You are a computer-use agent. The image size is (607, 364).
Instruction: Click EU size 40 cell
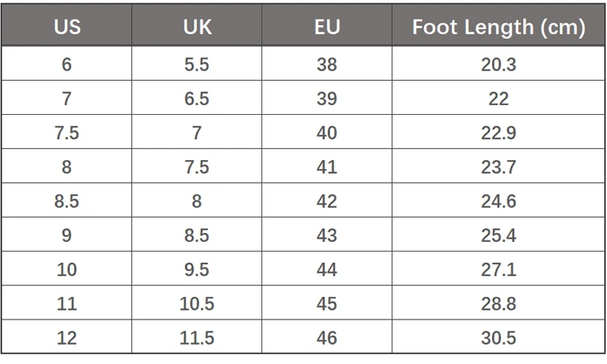coord(327,133)
